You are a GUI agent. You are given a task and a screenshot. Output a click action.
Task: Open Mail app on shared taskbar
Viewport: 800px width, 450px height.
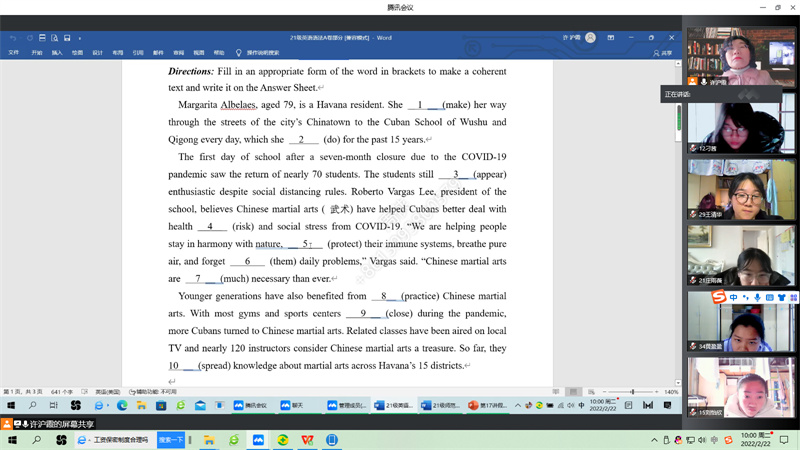coord(200,405)
